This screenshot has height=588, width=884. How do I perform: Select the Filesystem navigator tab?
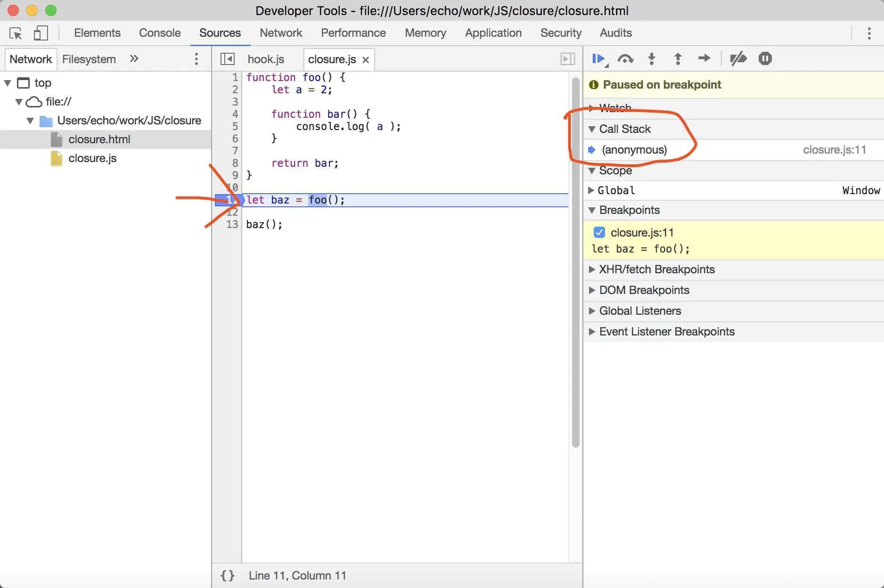pyautogui.click(x=89, y=59)
